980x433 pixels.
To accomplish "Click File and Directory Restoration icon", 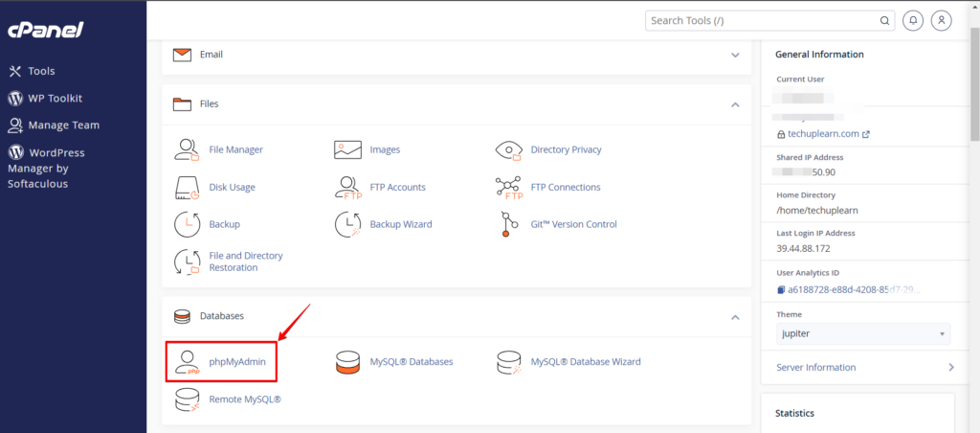I will click(187, 262).
